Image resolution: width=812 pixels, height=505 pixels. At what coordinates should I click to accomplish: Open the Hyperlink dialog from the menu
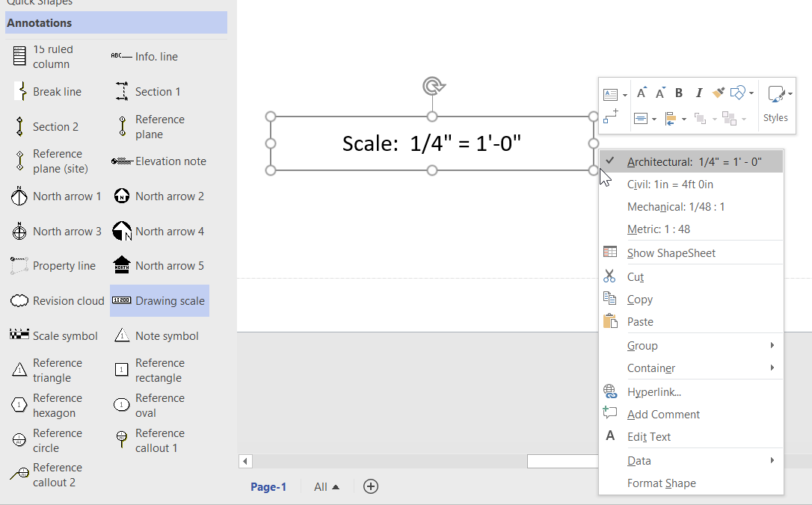(x=653, y=391)
